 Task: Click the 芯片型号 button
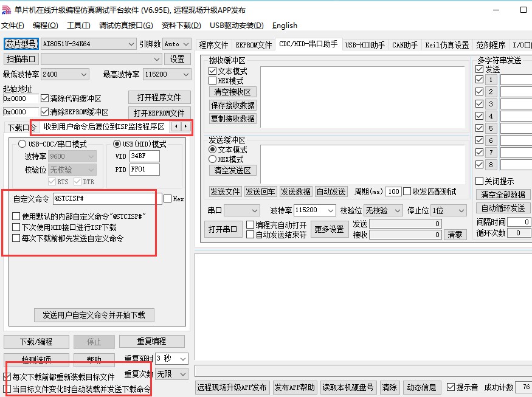pyautogui.click(x=21, y=44)
